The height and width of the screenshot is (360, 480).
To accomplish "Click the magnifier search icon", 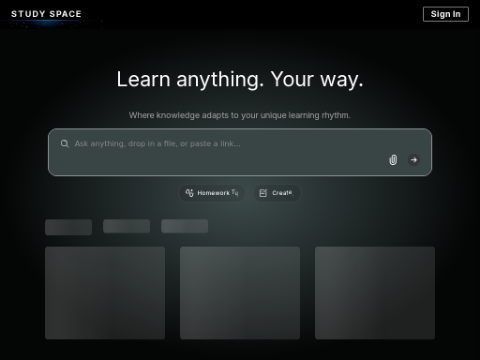I will click(x=65, y=144).
